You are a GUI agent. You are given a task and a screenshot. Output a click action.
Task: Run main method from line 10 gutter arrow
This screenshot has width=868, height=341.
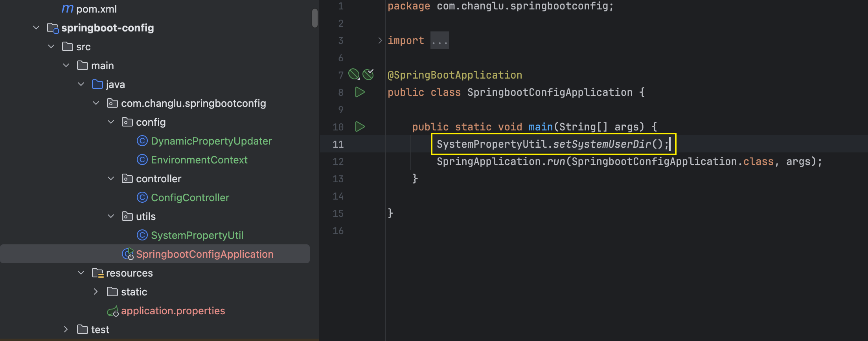pos(360,126)
